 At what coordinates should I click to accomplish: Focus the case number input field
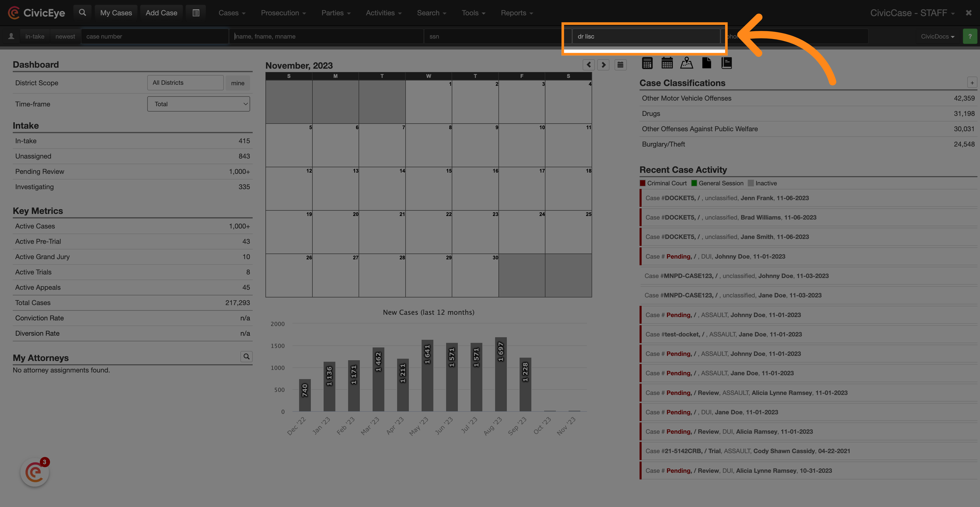tap(155, 37)
